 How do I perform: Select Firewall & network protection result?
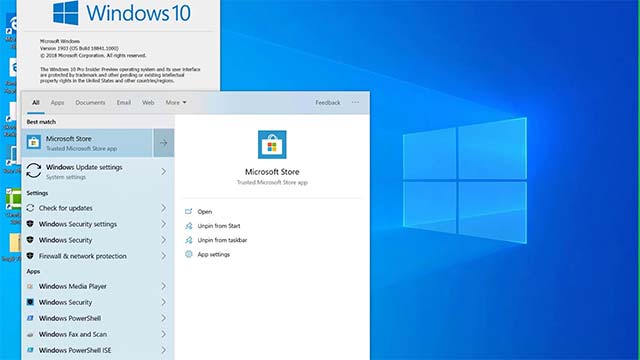tap(98, 256)
